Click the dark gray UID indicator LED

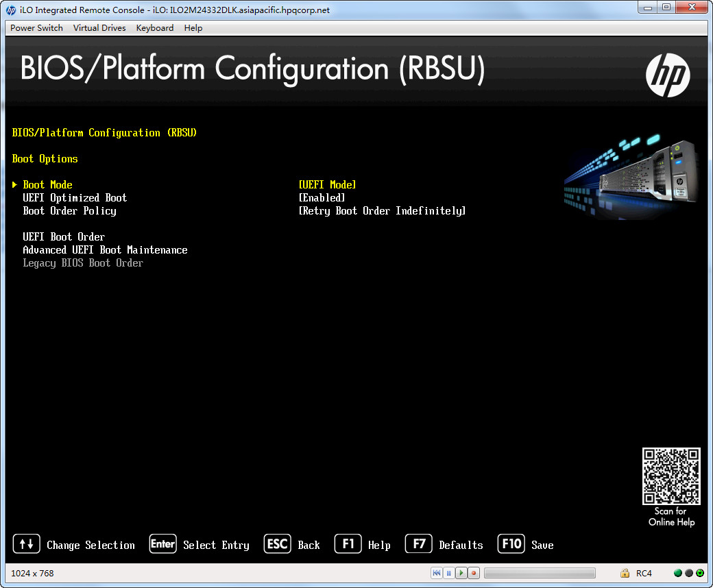point(689,573)
